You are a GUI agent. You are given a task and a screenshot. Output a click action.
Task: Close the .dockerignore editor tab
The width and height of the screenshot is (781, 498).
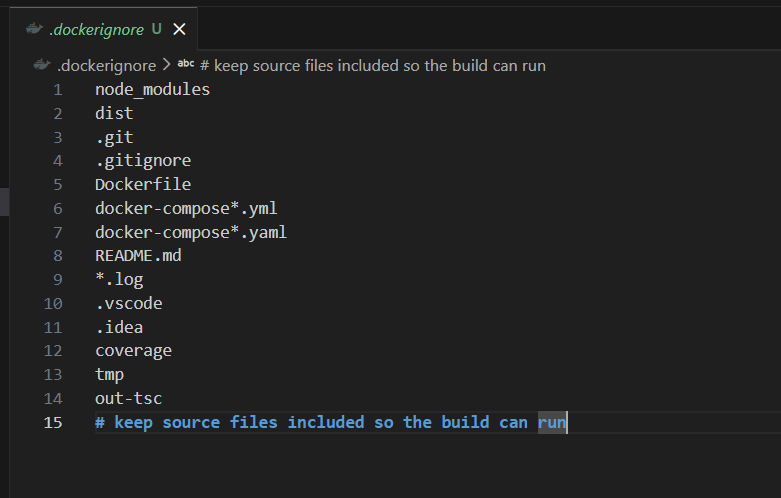click(180, 29)
